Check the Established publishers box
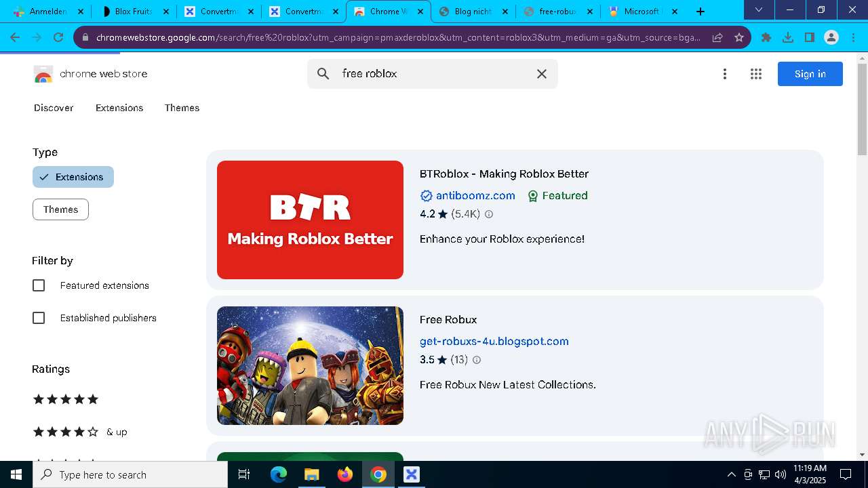868x488 pixels. pos(39,318)
